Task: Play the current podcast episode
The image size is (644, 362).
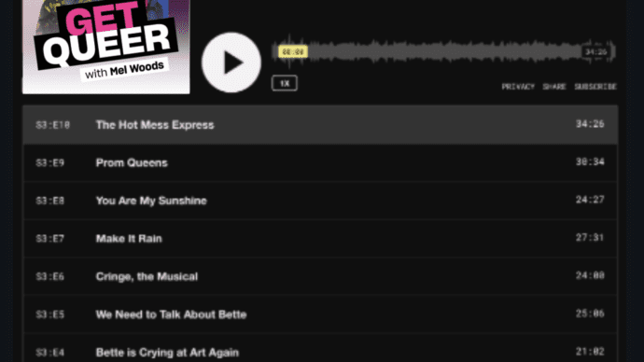Action: pos(231,63)
